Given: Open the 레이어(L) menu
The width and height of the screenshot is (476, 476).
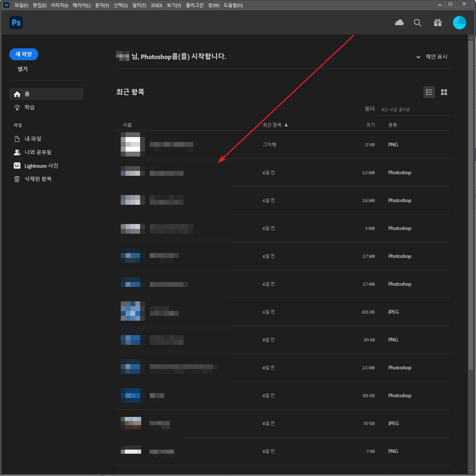Looking at the screenshot, I should [81, 5].
